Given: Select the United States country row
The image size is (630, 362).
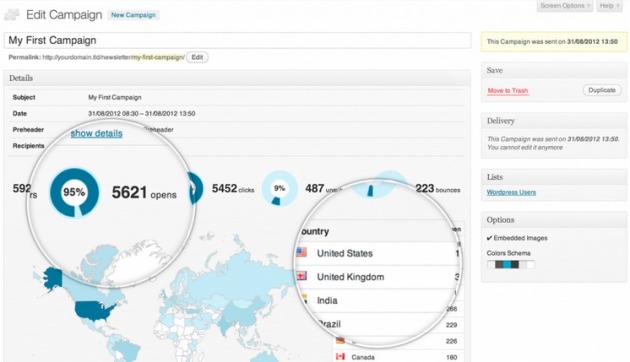Looking at the screenshot, I should pyautogui.click(x=378, y=254).
